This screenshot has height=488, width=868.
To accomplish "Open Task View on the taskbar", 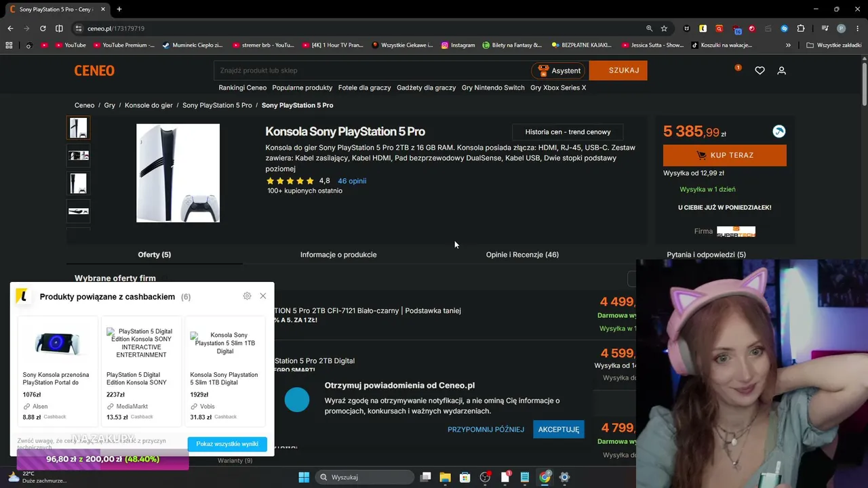I will [x=425, y=477].
